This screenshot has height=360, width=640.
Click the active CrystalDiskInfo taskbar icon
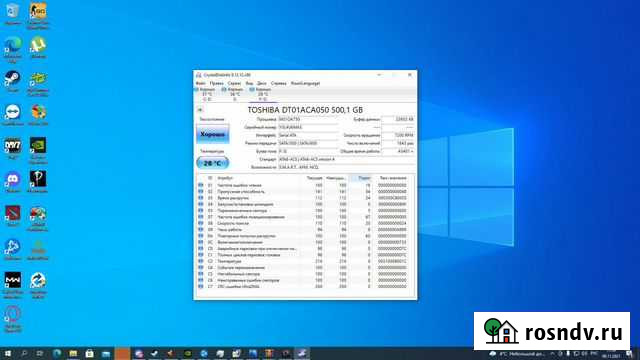(x=302, y=353)
